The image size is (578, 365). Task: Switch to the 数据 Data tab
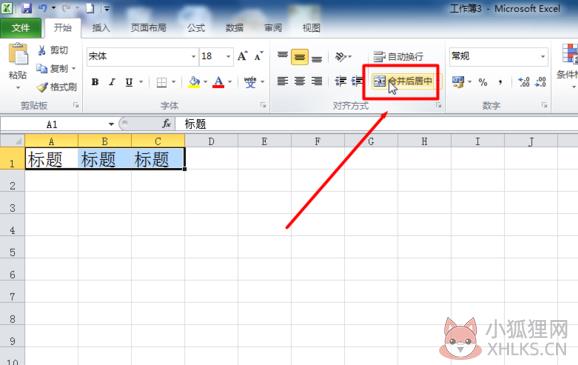[x=234, y=28]
